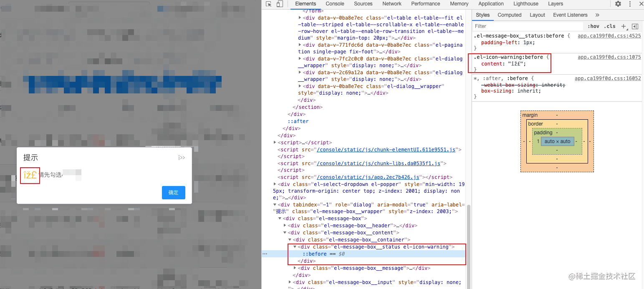
Task: Toggle :hov element state panel
Action: point(593,26)
